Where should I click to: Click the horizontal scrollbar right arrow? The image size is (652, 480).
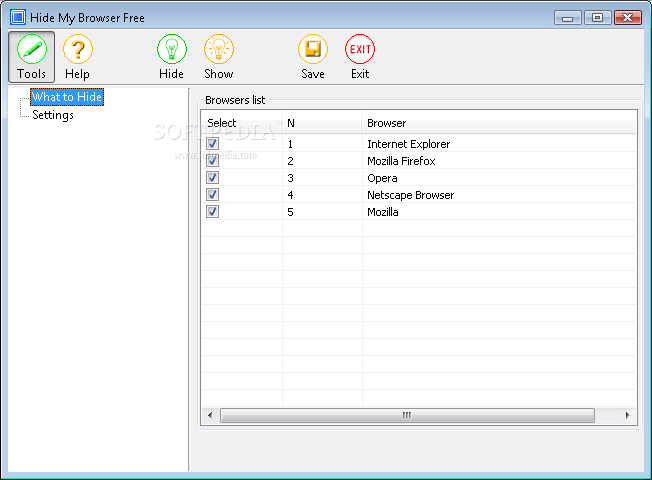627,415
